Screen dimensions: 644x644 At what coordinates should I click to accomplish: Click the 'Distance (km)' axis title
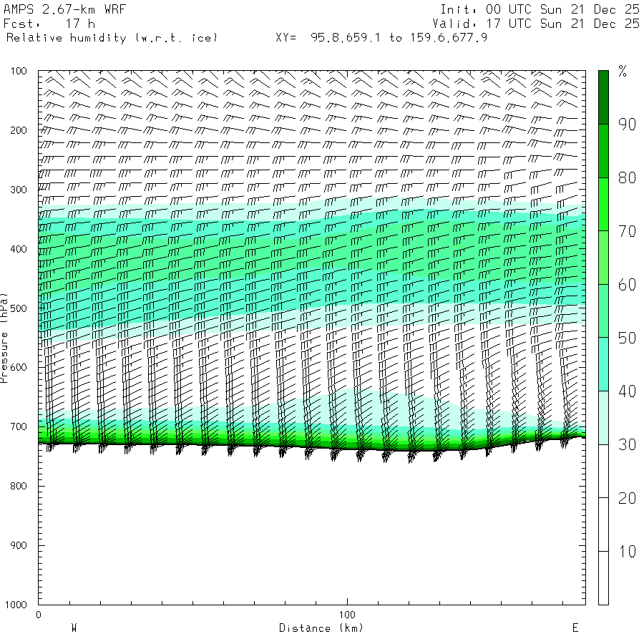coord(321,628)
